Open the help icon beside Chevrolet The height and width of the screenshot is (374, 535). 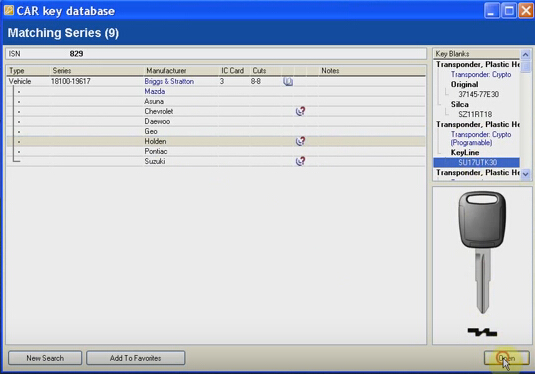coord(300,111)
